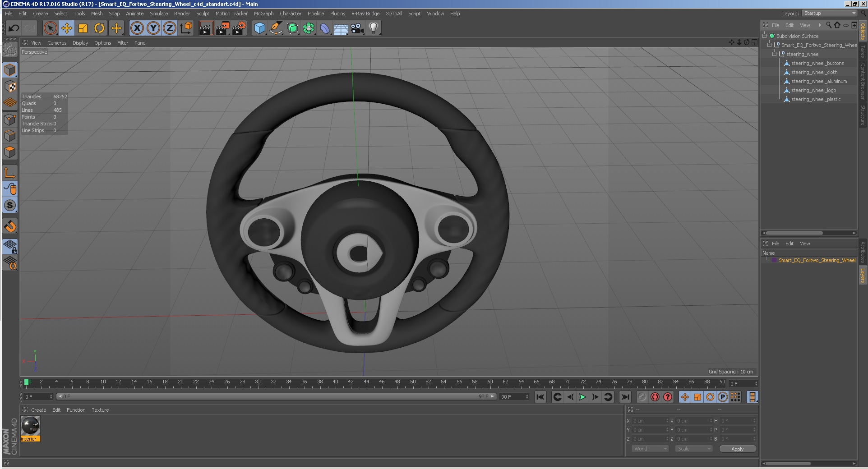Add an Array modeling object
Viewport: 868px width, 469px height.
pos(309,28)
